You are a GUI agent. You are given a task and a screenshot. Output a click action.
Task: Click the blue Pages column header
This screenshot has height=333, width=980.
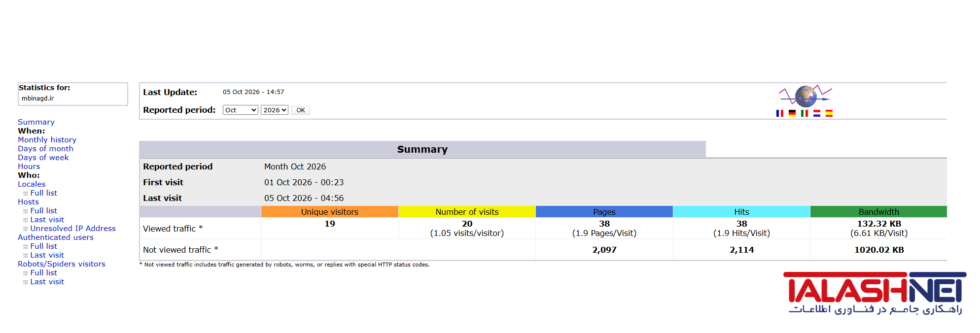tap(604, 212)
